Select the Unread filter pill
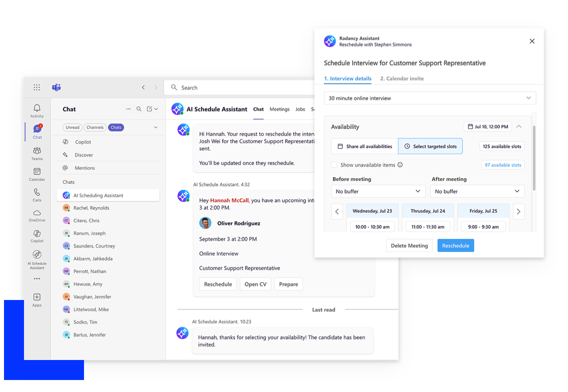568x392 pixels. click(x=72, y=127)
